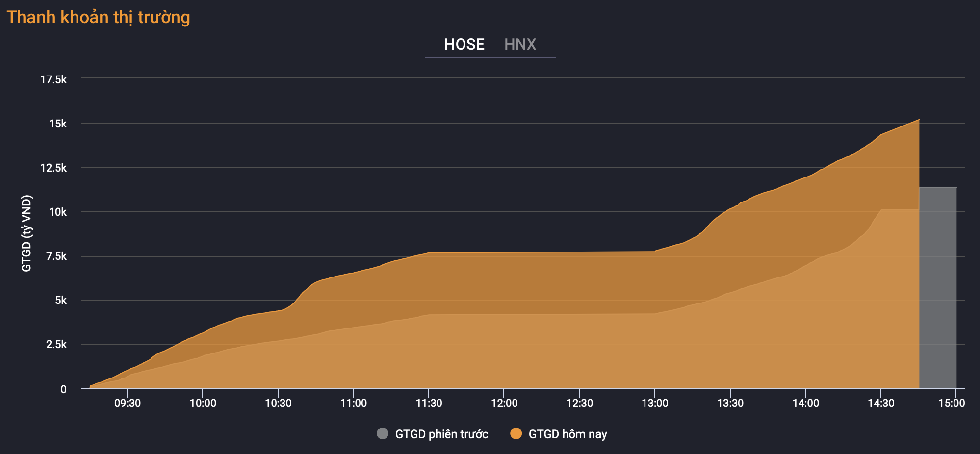Screen dimensions: 980x454
Task: Click the 15k value axis label
Action: [57, 124]
